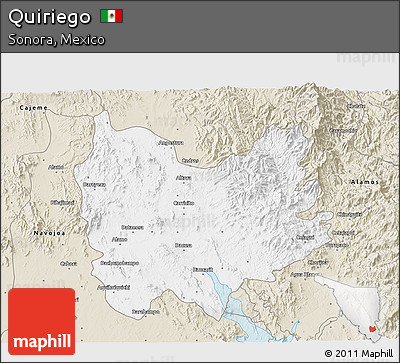Click the Quiriego title

click(x=49, y=17)
